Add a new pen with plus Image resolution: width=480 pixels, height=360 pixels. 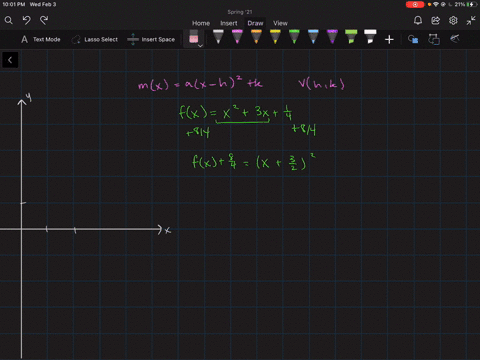[x=389, y=40]
